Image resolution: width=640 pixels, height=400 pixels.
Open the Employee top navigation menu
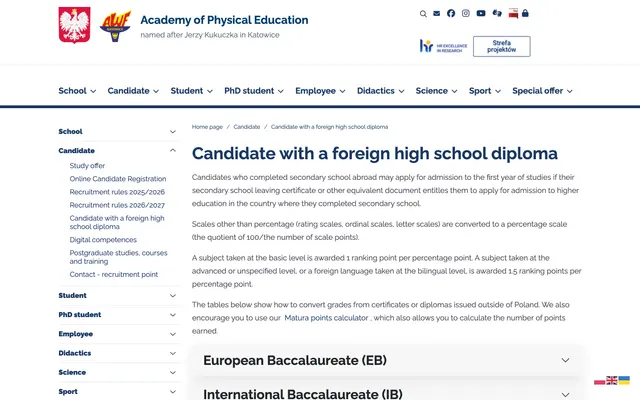tap(320, 91)
